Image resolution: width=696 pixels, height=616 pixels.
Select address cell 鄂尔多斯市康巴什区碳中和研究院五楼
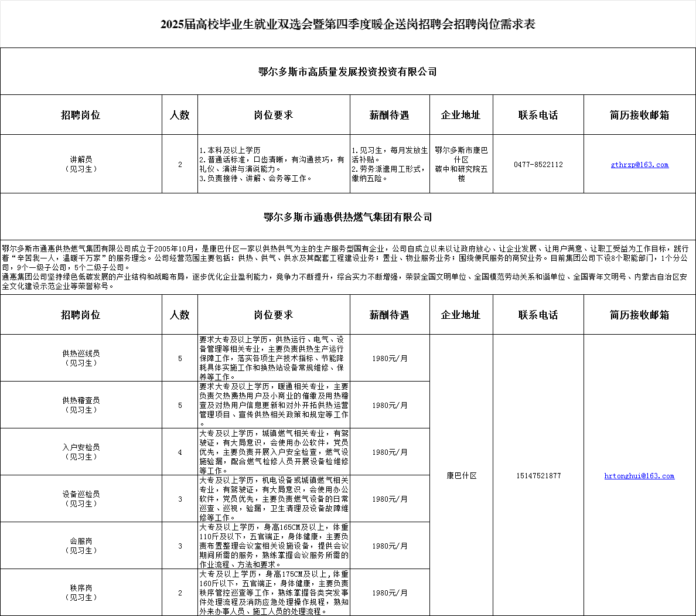[x=461, y=164]
